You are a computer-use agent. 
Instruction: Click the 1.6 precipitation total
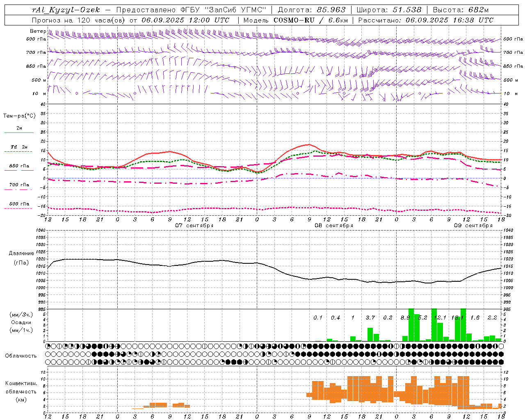tap(475, 317)
